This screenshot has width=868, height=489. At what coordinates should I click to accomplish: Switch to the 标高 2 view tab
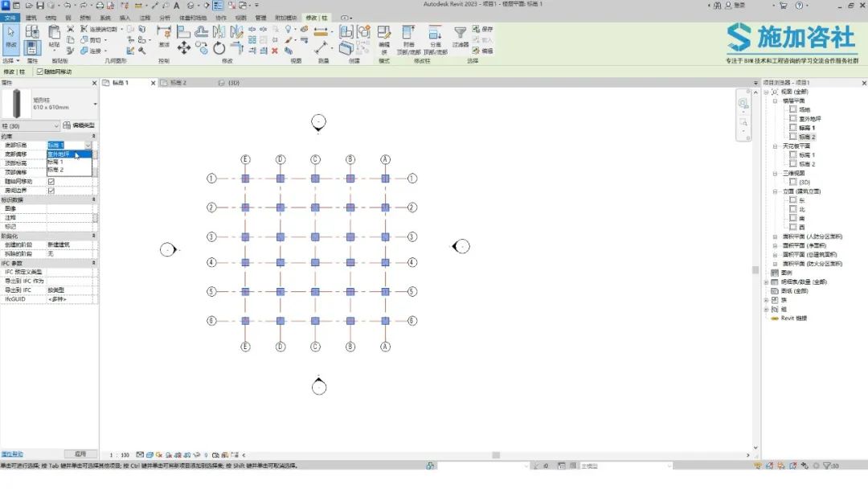click(178, 83)
